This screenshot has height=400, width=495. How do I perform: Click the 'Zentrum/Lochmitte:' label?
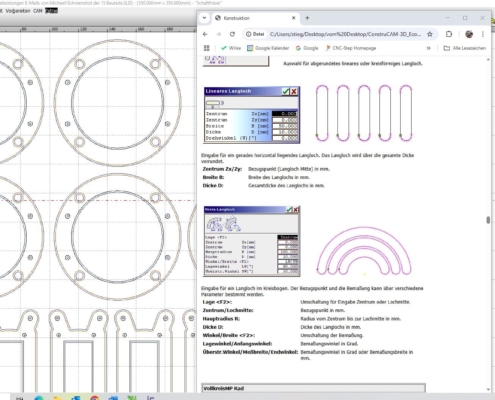pyautogui.click(x=228, y=310)
